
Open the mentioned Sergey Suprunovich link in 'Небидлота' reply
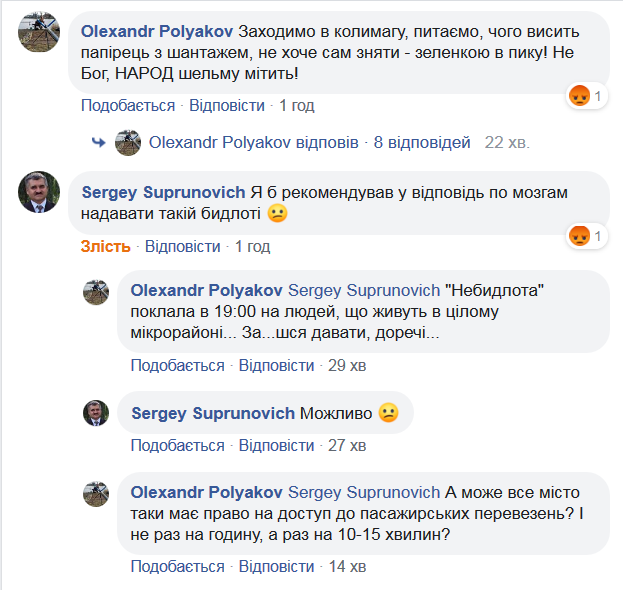[x=364, y=291]
